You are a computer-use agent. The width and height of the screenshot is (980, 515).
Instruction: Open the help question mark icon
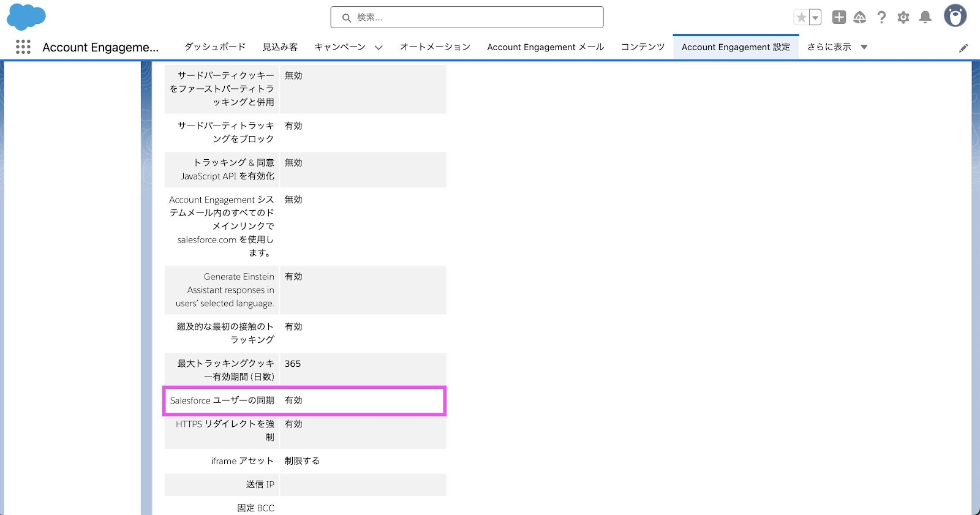pos(881,17)
